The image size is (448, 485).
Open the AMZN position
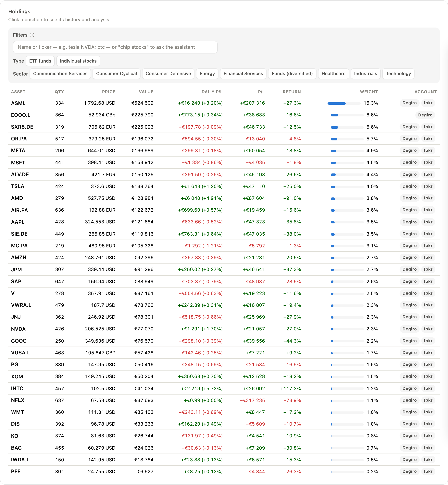click(224, 257)
